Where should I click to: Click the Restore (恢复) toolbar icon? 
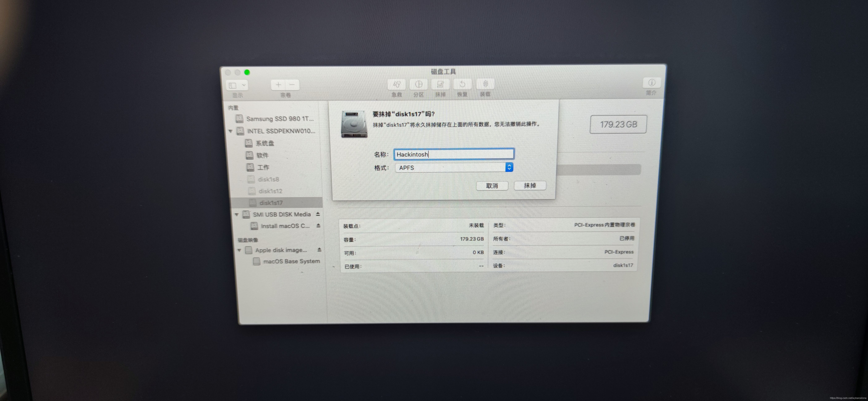coord(462,84)
